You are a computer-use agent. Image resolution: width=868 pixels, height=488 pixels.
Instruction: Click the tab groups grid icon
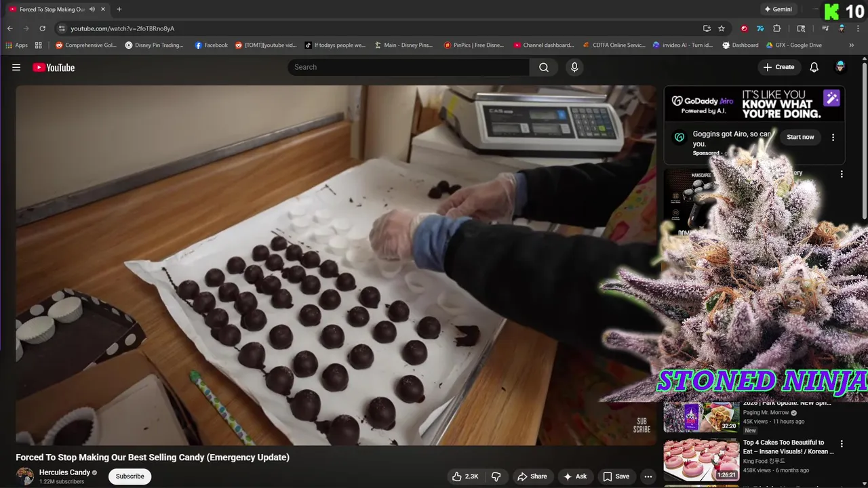pyautogui.click(x=39, y=45)
